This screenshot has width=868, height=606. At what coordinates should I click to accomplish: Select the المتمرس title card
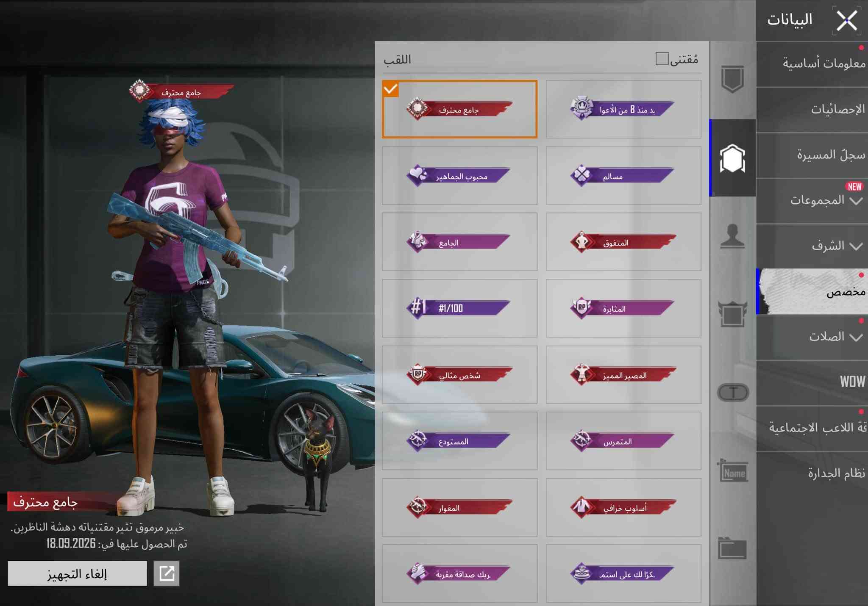(623, 441)
